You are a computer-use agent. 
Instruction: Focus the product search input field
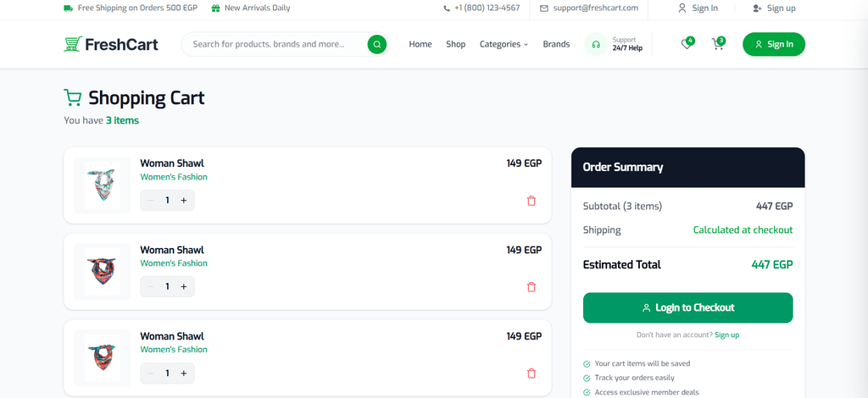[277, 44]
